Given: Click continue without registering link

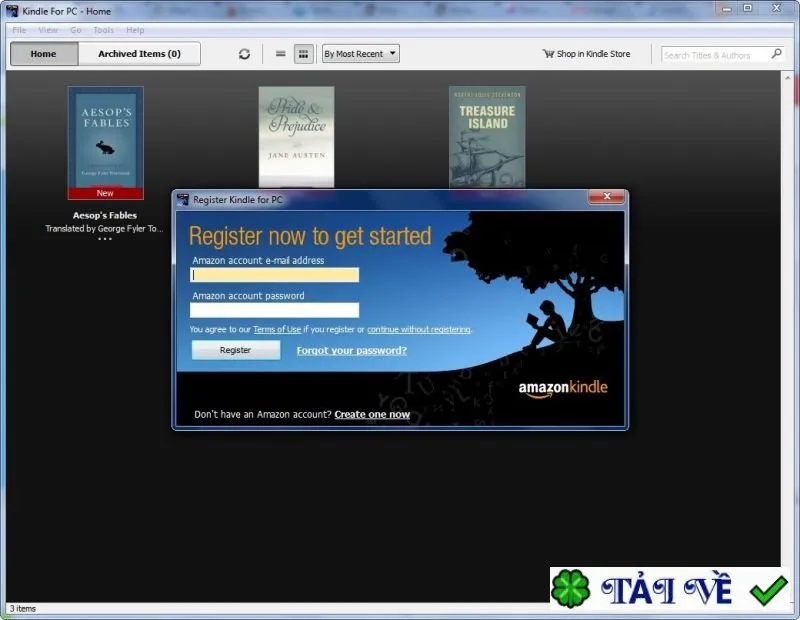Looking at the screenshot, I should point(419,329).
